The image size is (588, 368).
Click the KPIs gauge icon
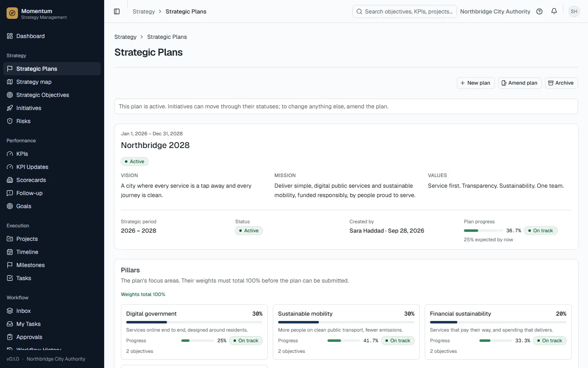10,154
